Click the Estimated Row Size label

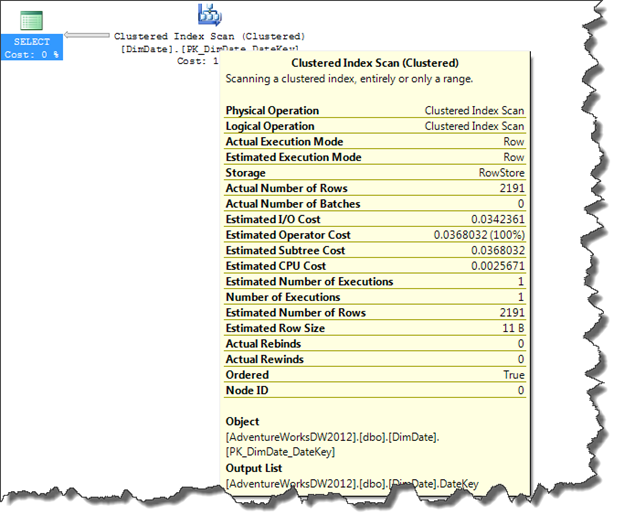tap(275, 328)
